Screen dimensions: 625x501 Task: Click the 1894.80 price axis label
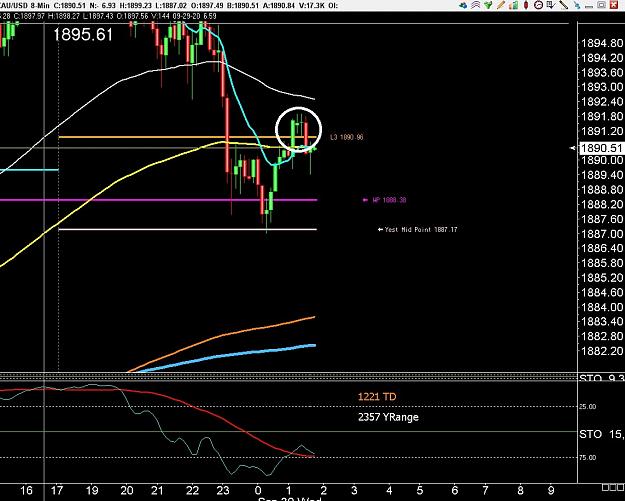point(602,43)
